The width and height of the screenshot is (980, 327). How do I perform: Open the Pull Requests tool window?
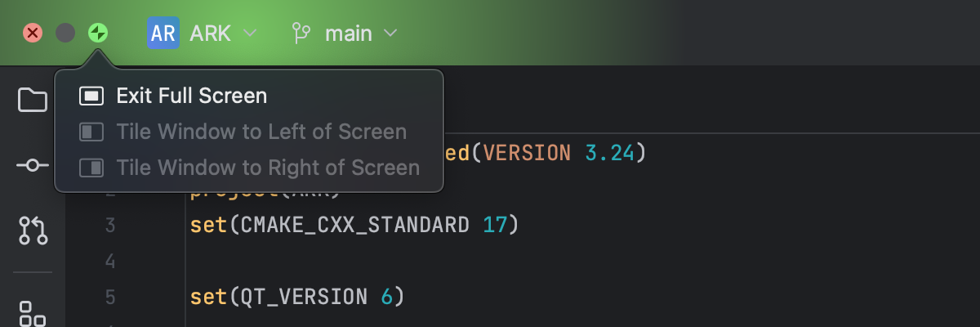33,231
